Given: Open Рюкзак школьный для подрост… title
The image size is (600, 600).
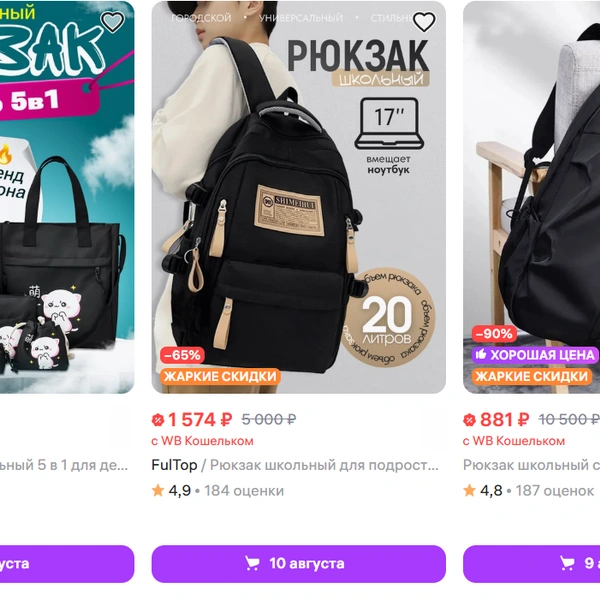Looking at the screenshot, I should tap(324, 465).
